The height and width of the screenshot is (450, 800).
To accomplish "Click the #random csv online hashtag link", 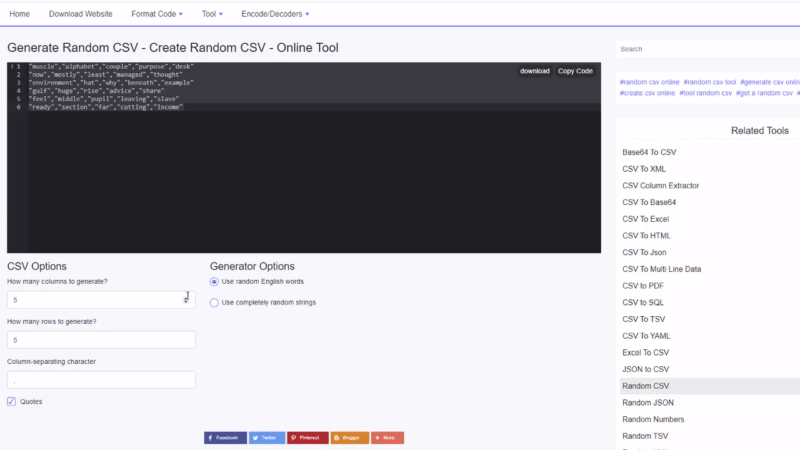I will [x=649, y=82].
